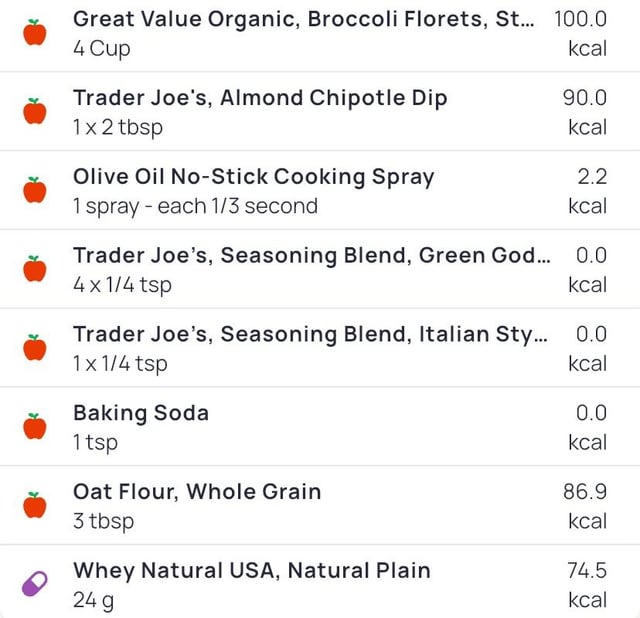The height and width of the screenshot is (618, 640).
Task: Click apple icon for Oat Flour entry
Action: pos(35,506)
